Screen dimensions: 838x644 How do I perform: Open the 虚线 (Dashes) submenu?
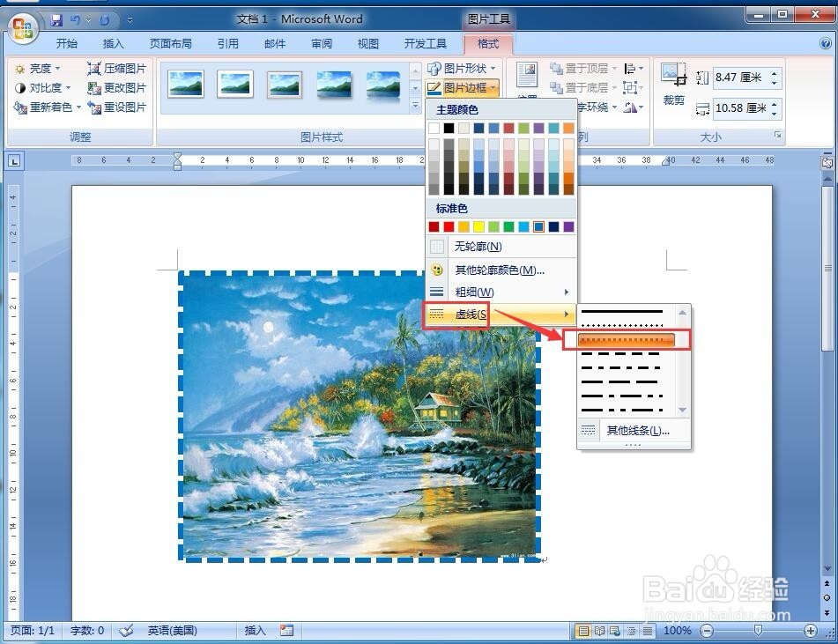[501, 315]
